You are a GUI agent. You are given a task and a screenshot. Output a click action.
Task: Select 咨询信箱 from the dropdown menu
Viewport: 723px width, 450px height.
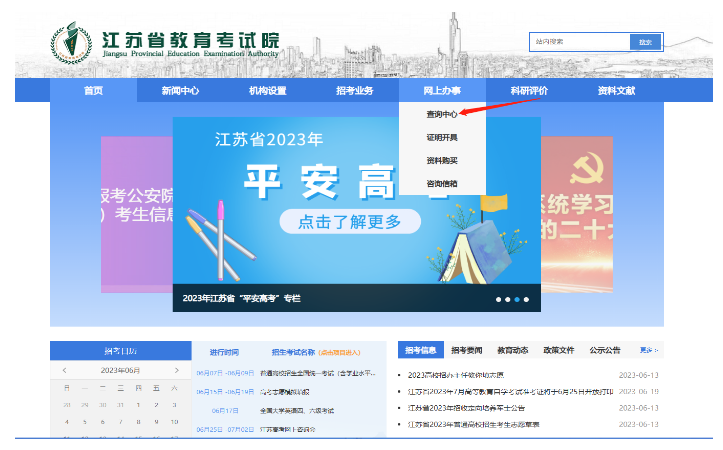point(442,184)
